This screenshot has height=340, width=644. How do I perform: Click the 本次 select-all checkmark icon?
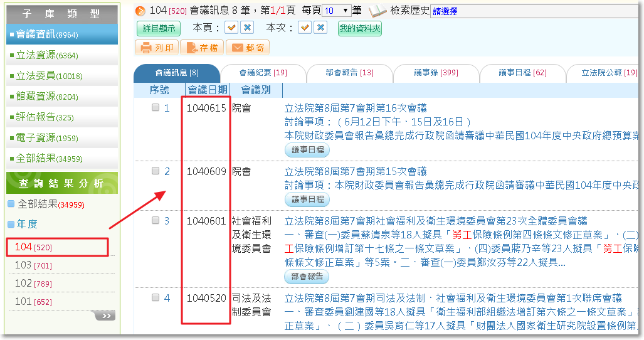[305, 28]
